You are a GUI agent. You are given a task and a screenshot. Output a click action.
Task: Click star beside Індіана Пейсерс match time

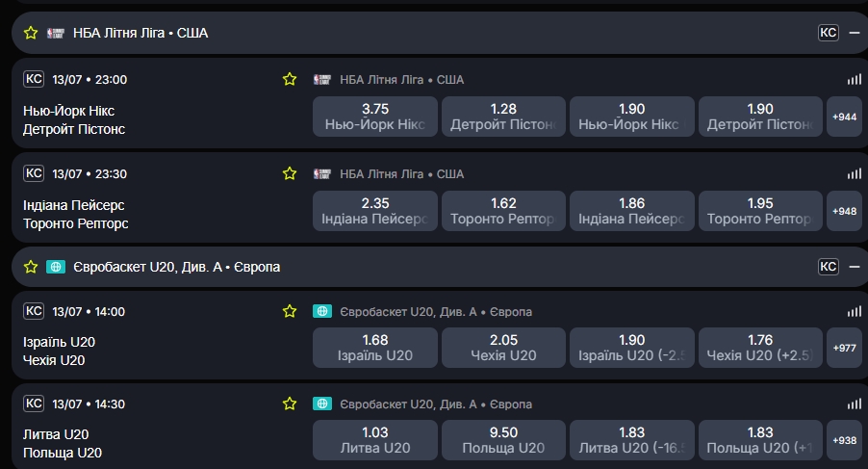point(290,173)
